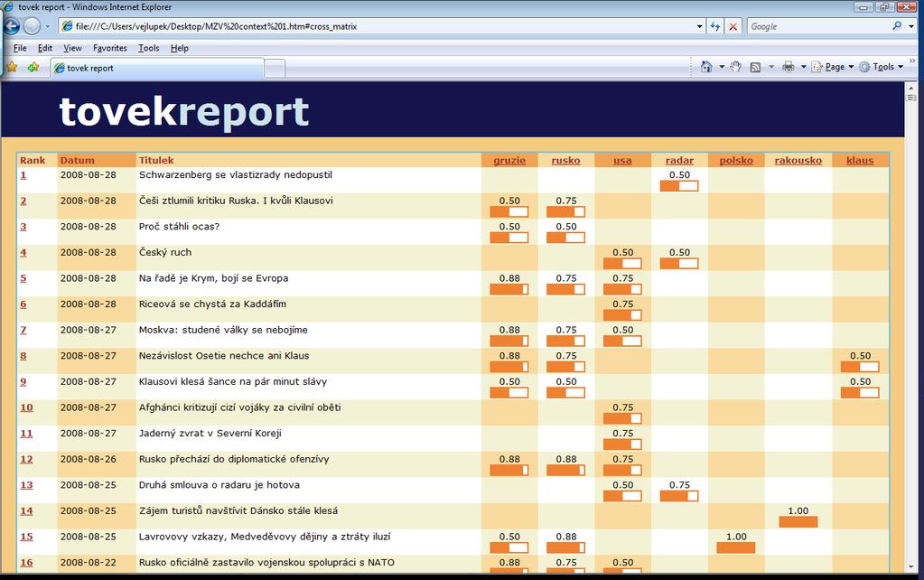Open the Tools menu in menu bar
Image resolution: width=924 pixels, height=580 pixels.
point(148,49)
